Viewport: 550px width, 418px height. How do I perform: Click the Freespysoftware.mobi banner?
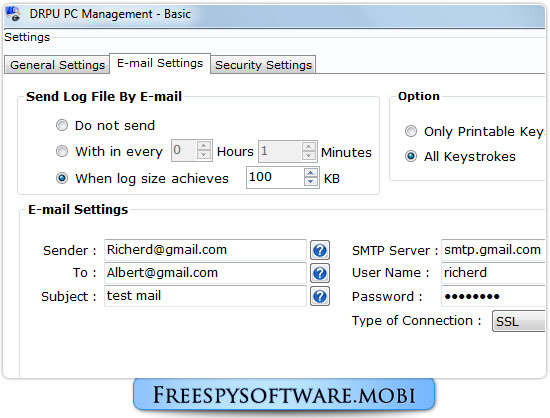click(x=284, y=395)
